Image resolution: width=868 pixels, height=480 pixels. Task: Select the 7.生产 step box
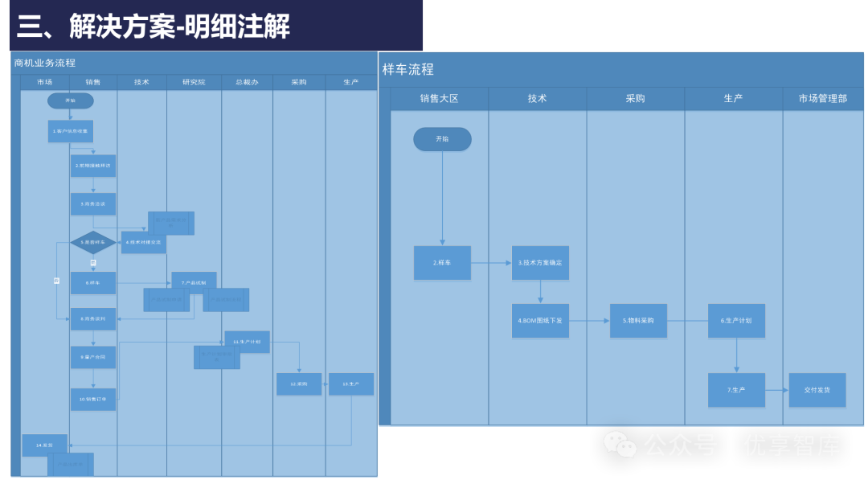pyautogui.click(x=736, y=390)
